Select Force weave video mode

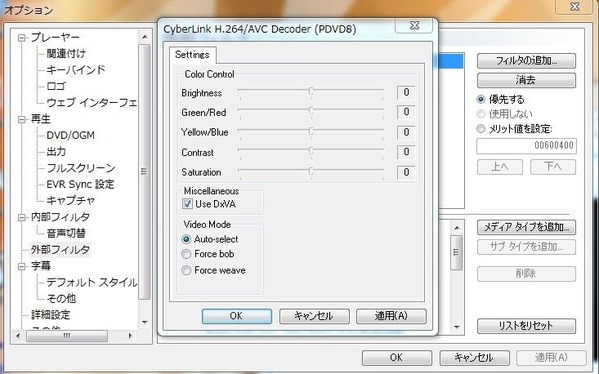point(186,270)
